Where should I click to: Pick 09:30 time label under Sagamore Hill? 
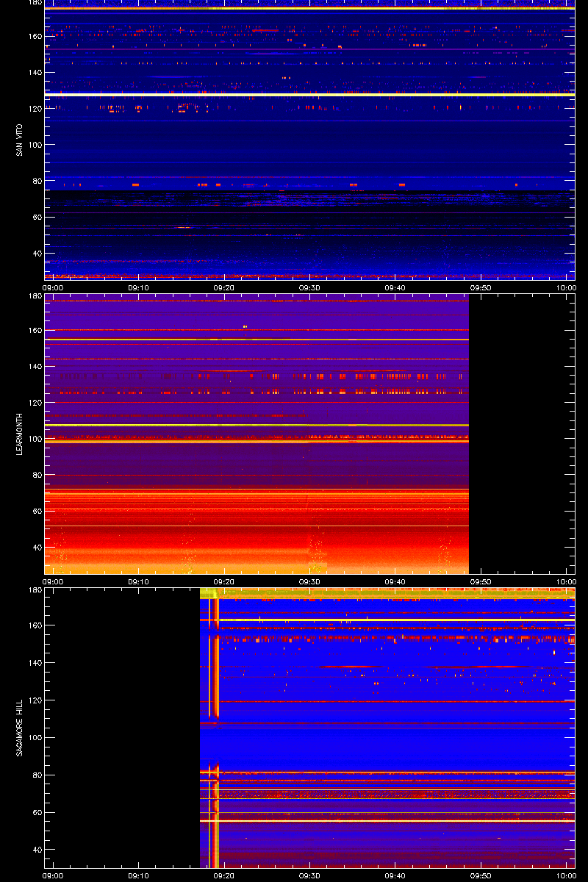tap(309, 875)
